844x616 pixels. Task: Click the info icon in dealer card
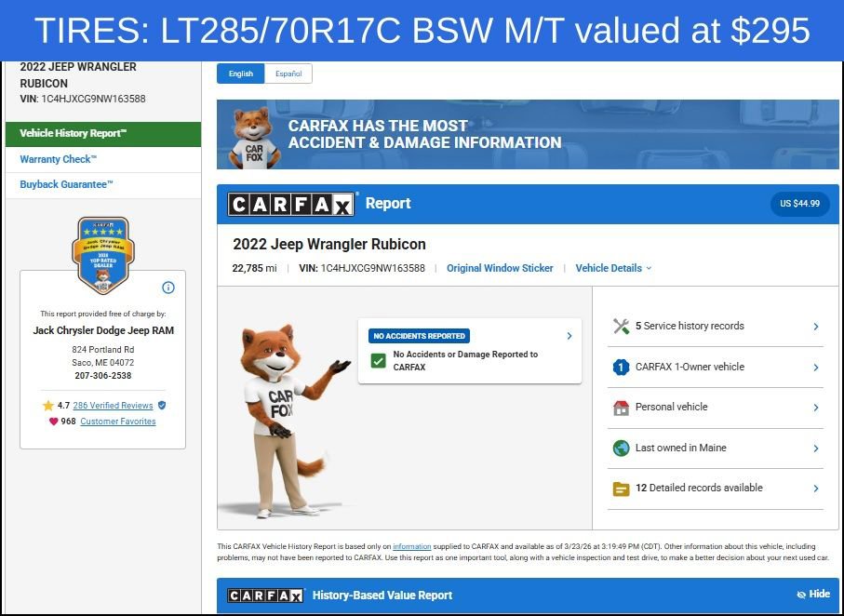pyautogui.click(x=168, y=288)
